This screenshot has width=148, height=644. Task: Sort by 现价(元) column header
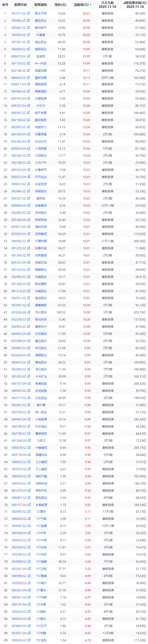point(60,5)
